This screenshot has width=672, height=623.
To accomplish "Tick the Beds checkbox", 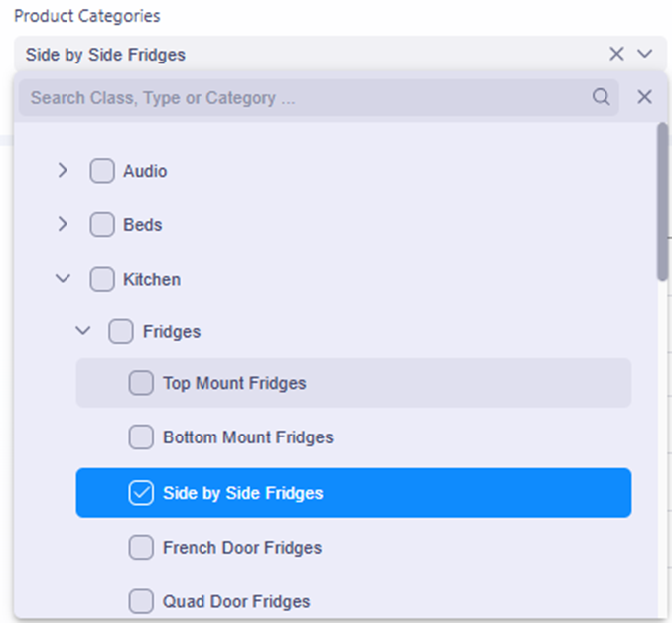I will pos(102,225).
